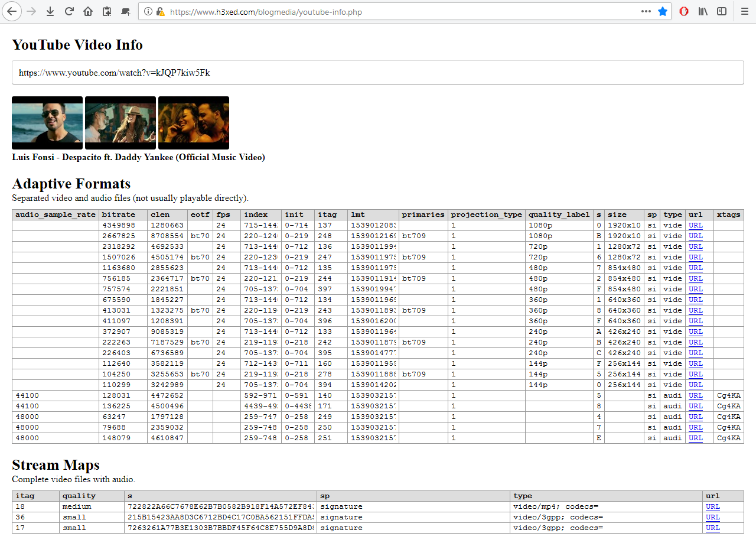Viewport: 756px width, 559px height.
Task: Open URL link for itag 247 row
Action: pos(696,257)
